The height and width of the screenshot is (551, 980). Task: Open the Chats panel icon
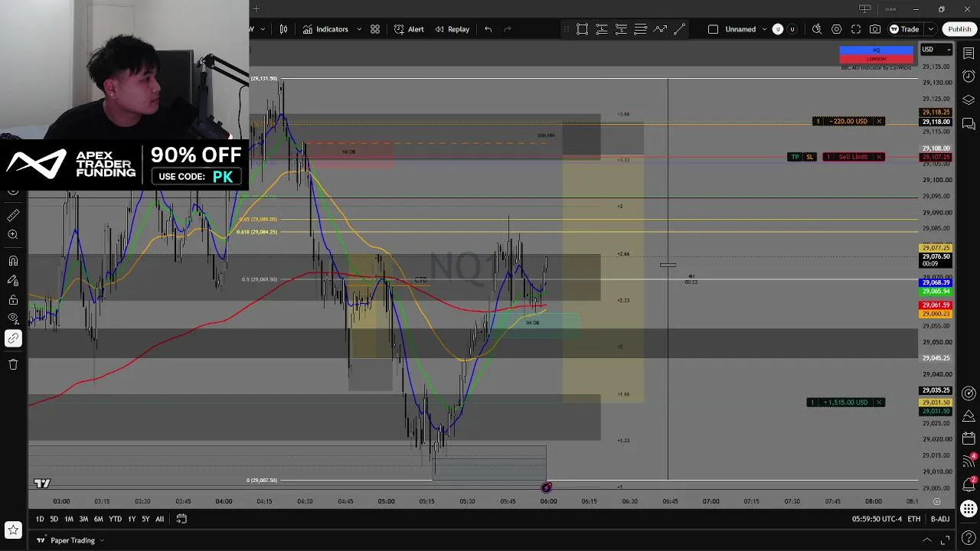(969, 123)
